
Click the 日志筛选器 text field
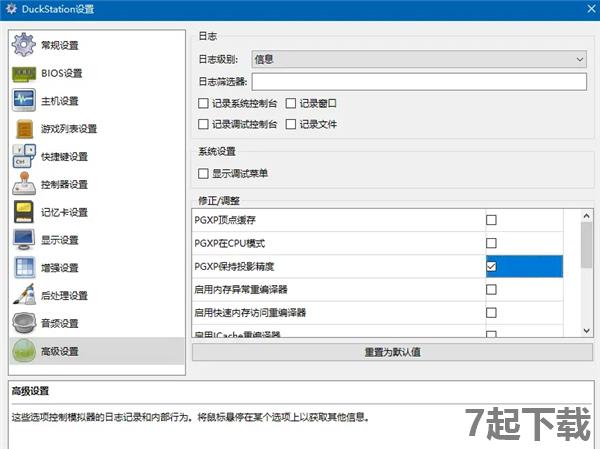[419, 82]
